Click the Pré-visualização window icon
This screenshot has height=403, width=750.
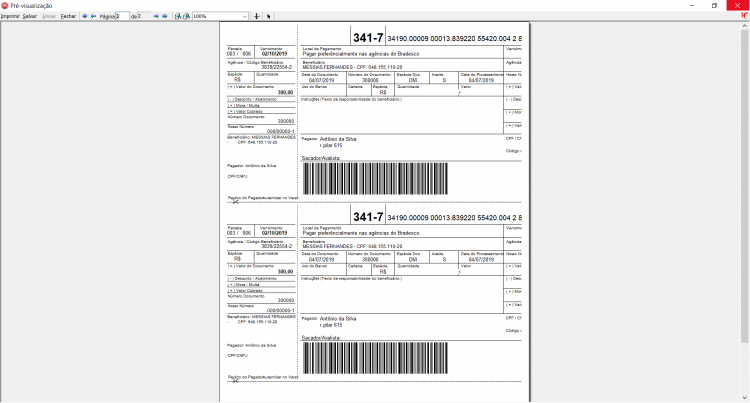coord(5,5)
